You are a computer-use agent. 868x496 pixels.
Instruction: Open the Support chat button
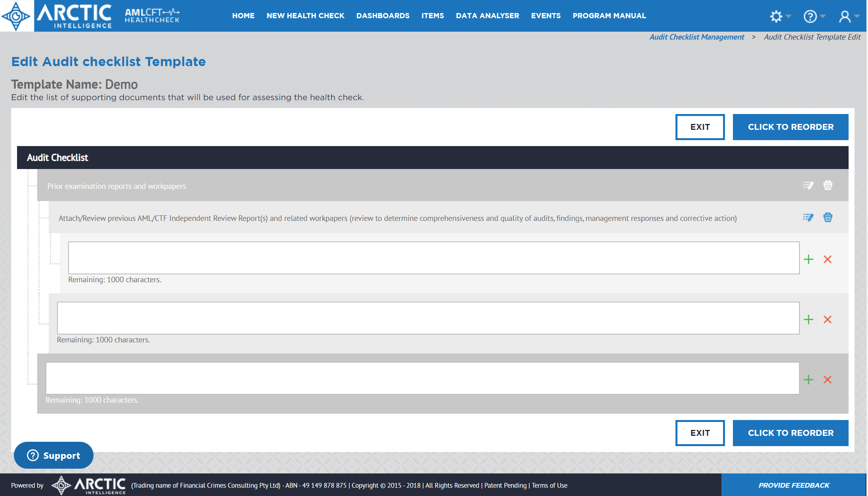pos(53,455)
